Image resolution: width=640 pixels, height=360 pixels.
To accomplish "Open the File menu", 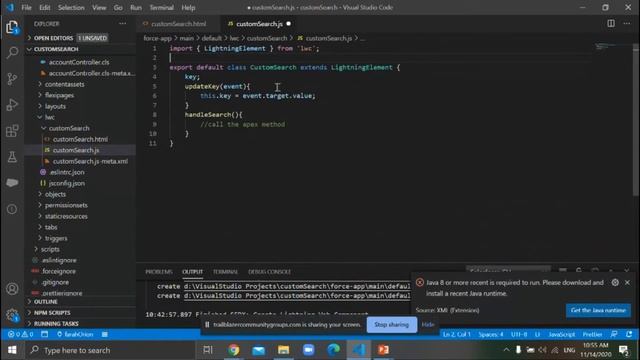I will pos(27,7).
